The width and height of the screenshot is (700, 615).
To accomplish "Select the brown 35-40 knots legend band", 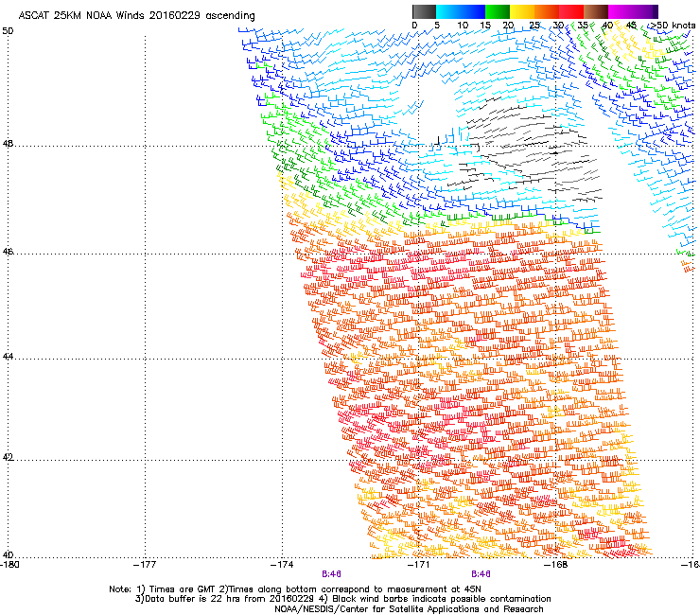I will tap(596, 11).
